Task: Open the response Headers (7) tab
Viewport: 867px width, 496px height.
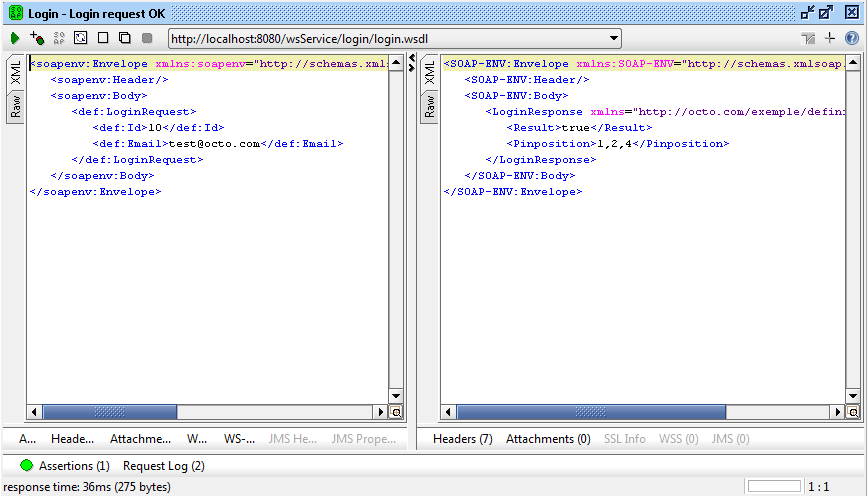Action: click(462, 439)
